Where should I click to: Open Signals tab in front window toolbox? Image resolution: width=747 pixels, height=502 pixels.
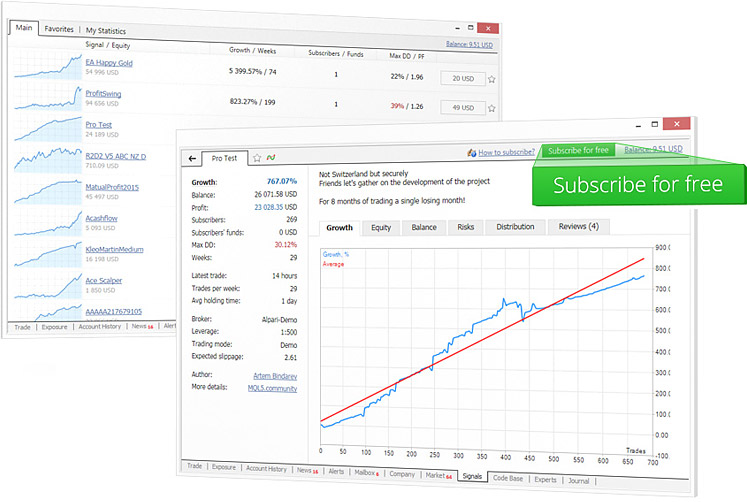point(472,476)
